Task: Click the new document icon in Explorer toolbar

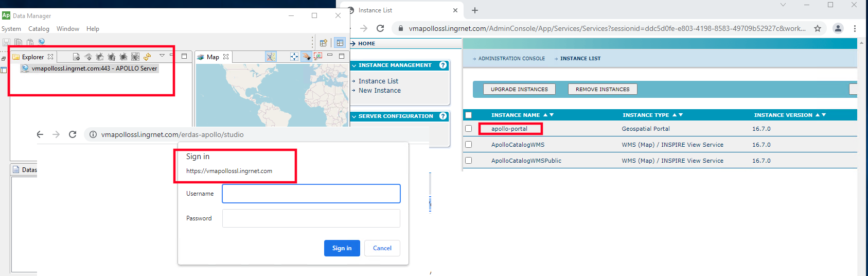Action: coord(76,57)
